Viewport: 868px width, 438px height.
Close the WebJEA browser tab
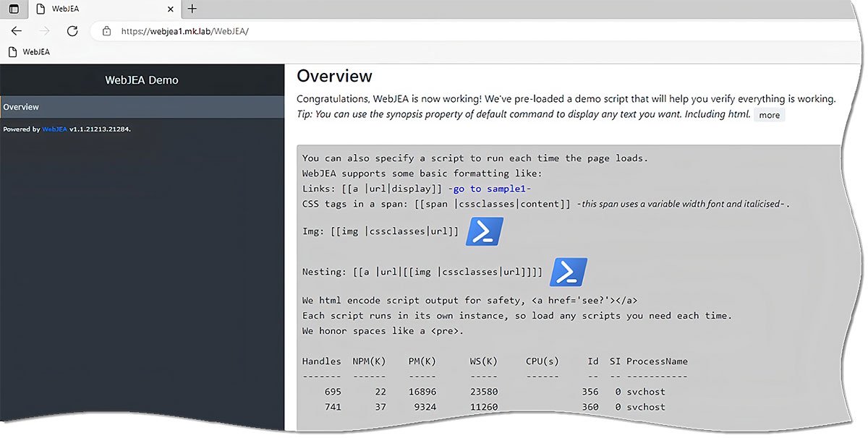pyautogui.click(x=170, y=9)
